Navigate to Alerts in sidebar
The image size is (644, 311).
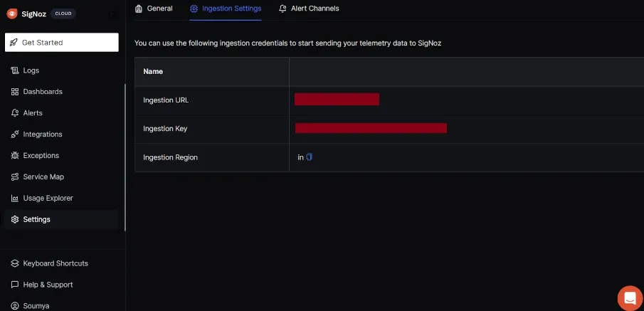pos(62,113)
